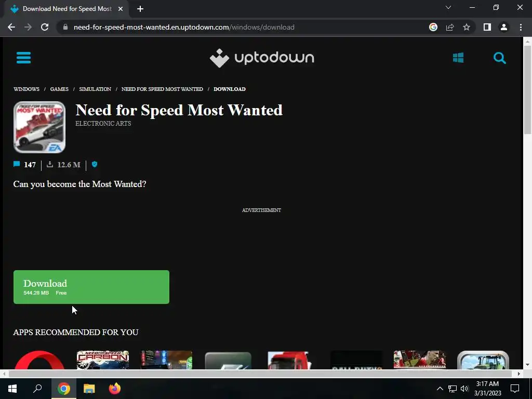Close the Download Need for Speed tab
This screenshot has height=399, width=532.
pyautogui.click(x=120, y=9)
